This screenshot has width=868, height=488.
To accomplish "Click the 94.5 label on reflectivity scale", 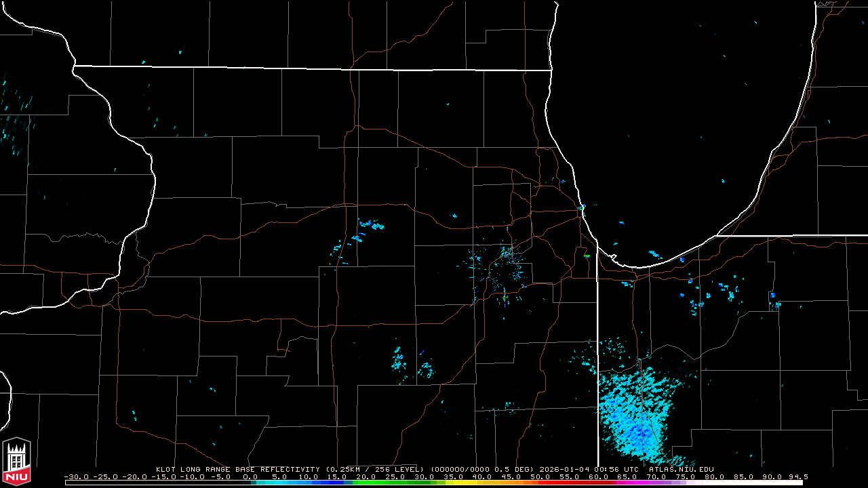I will click(x=797, y=476).
